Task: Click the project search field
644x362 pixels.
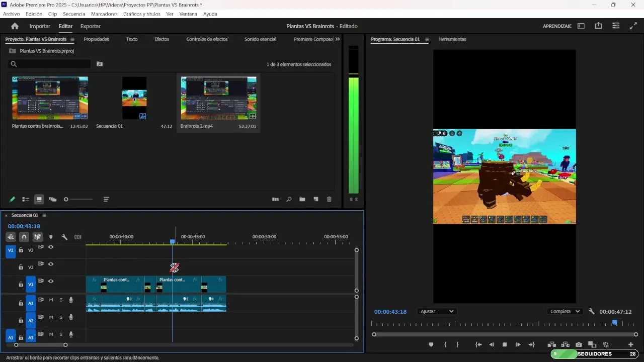Action: point(49,64)
